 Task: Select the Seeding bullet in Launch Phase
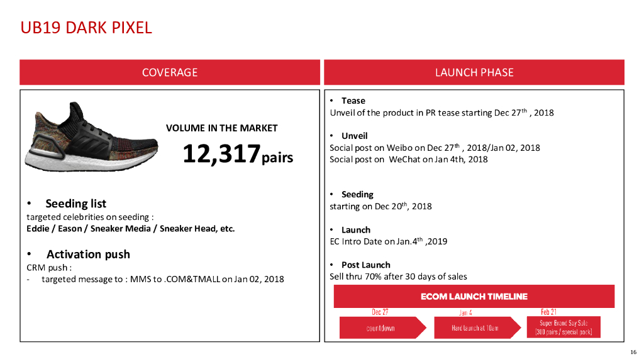click(357, 194)
